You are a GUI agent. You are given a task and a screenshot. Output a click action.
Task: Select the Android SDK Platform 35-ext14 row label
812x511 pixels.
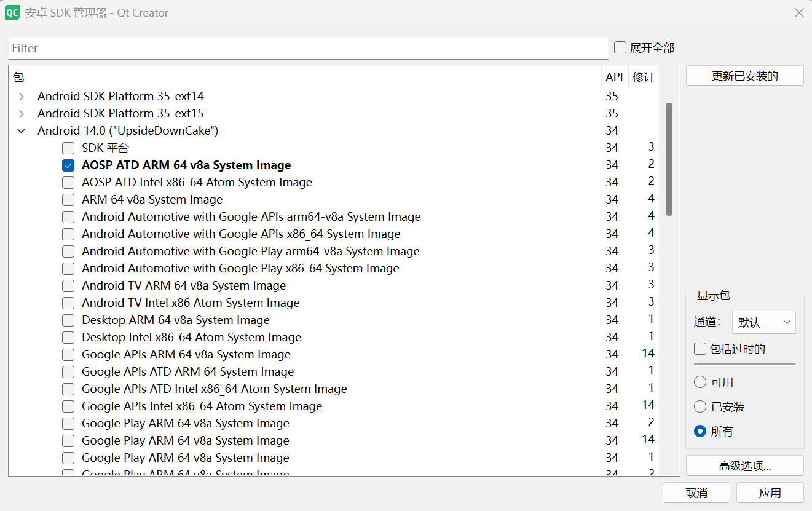point(120,96)
